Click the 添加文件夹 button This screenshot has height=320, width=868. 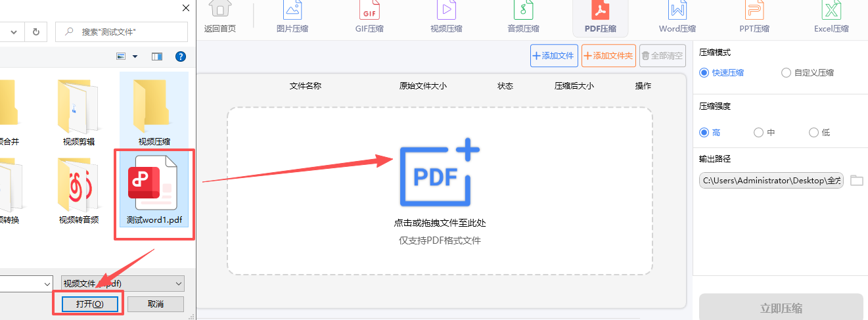608,56
